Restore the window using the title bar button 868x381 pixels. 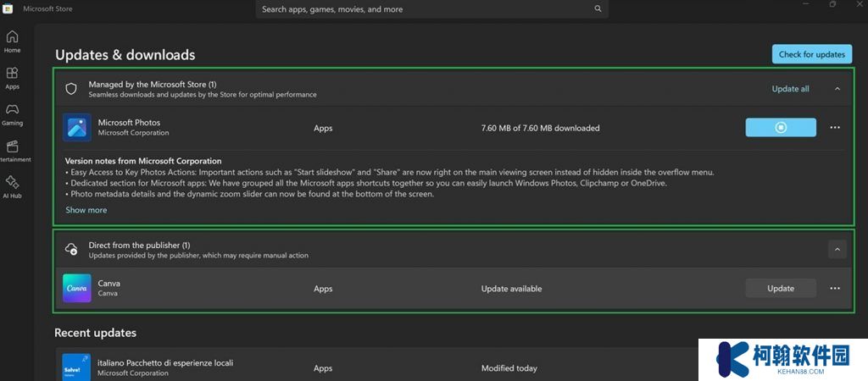tap(832, 4)
